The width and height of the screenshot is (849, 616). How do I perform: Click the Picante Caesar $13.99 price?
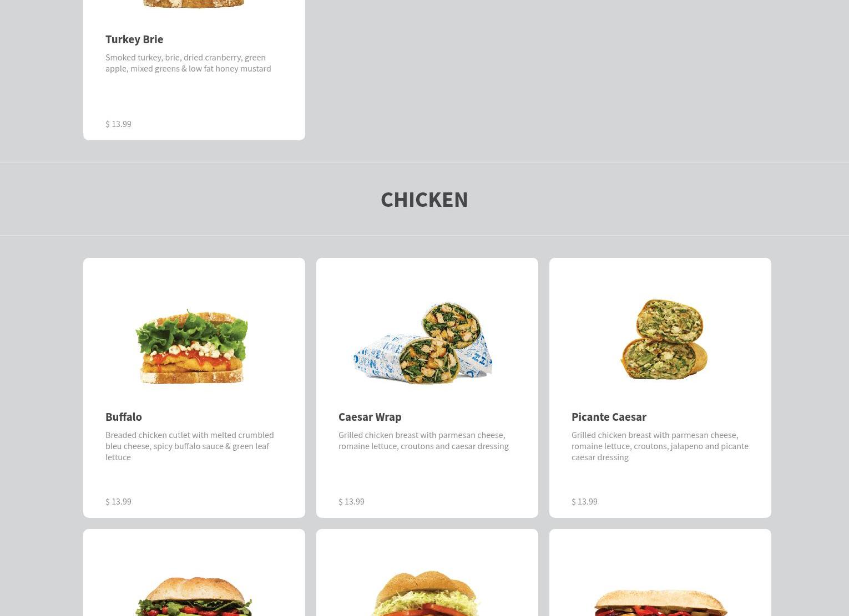584,501
